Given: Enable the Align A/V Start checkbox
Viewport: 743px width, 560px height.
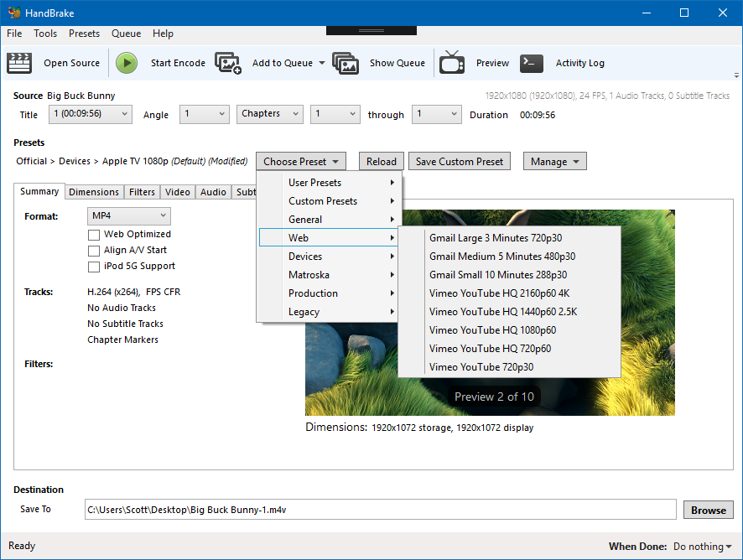Looking at the screenshot, I should click(94, 251).
